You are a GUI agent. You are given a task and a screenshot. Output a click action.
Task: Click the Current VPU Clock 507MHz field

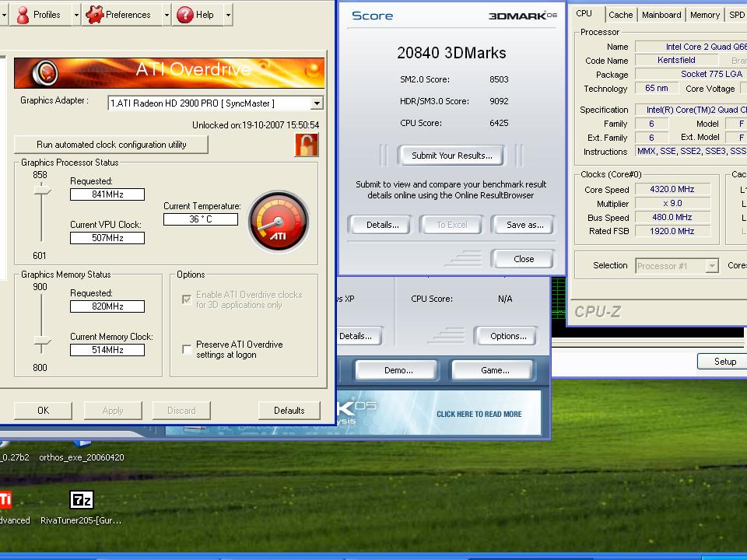pyautogui.click(x=107, y=238)
